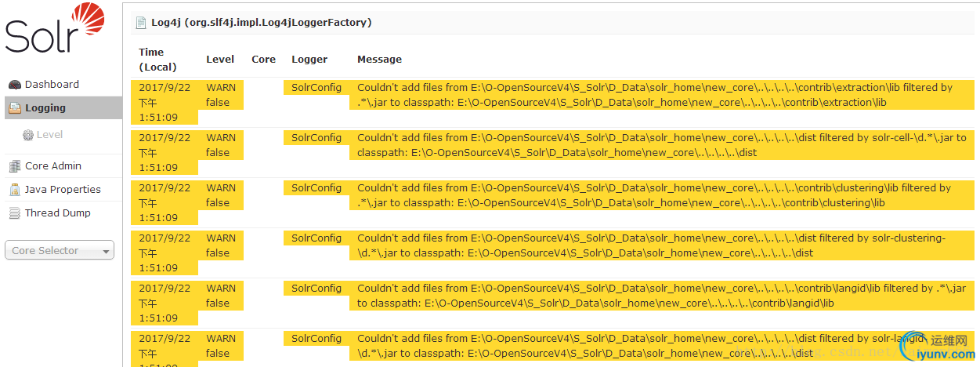Click the Core Admin icon
The width and height of the screenshot is (980, 367).
(14, 166)
